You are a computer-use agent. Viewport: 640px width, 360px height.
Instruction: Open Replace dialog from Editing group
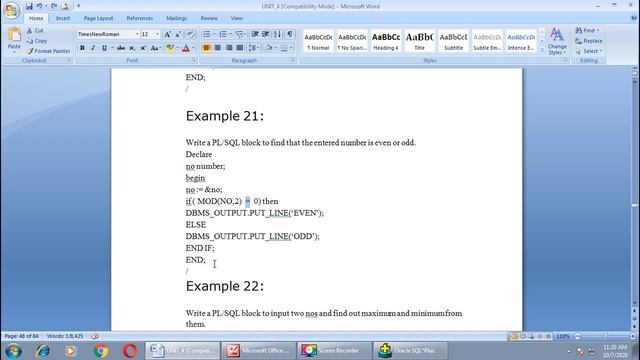589,41
